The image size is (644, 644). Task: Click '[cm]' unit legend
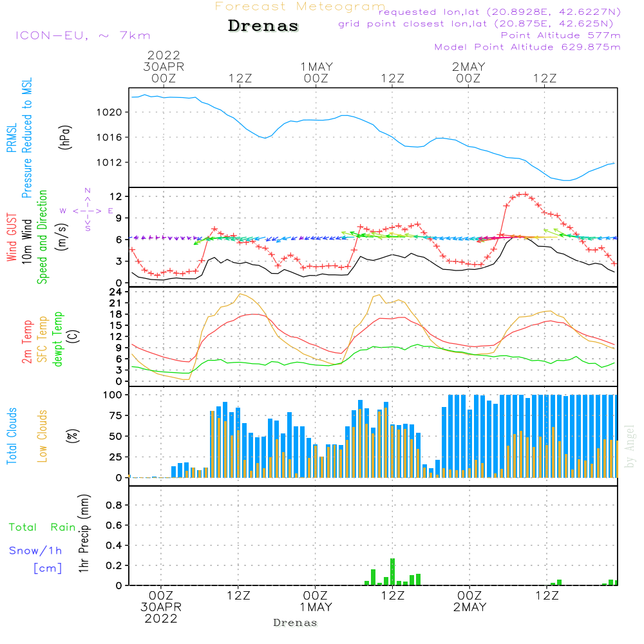(48, 568)
